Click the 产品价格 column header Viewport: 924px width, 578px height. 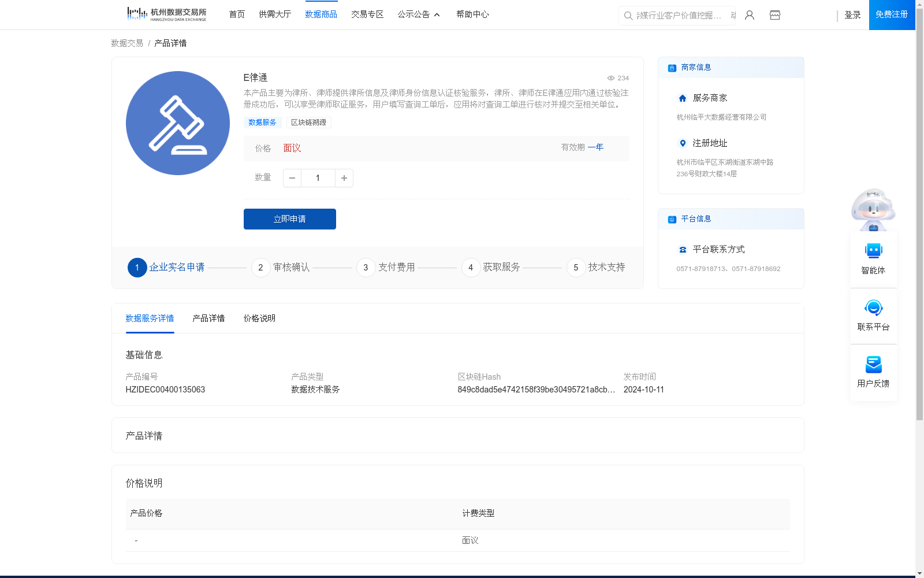tap(146, 513)
